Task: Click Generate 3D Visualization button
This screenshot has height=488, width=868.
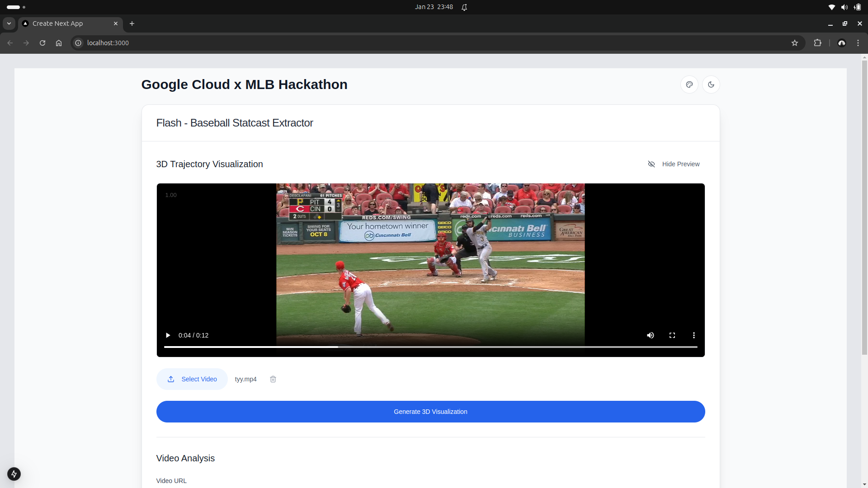Action: pyautogui.click(x=430, y=412)
